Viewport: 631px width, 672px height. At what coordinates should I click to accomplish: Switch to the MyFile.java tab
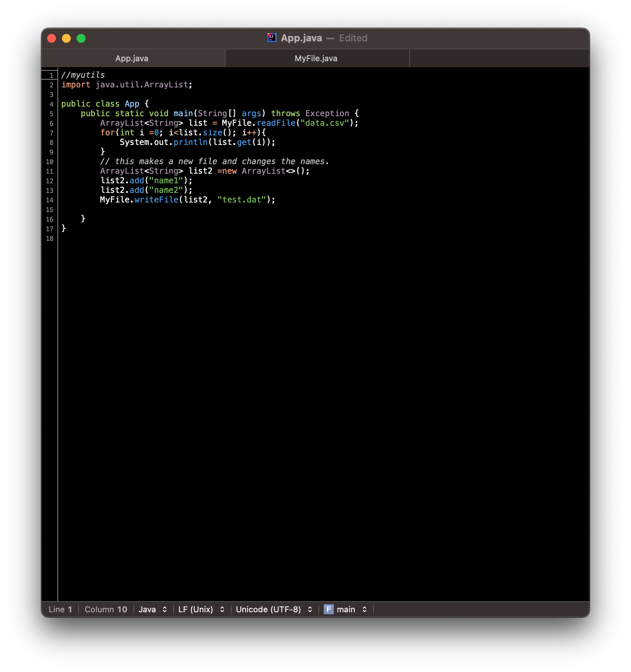(316, 58)
